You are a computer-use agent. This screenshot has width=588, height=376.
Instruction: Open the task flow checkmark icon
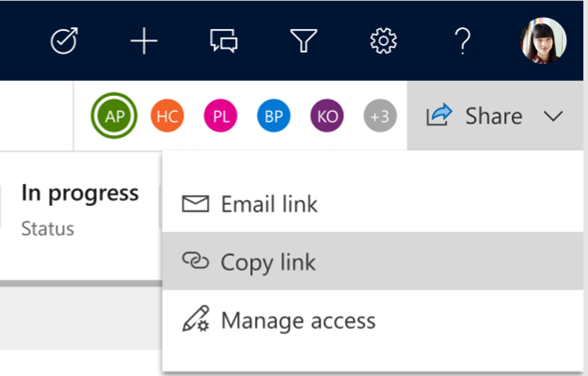[x=64, y=40]
